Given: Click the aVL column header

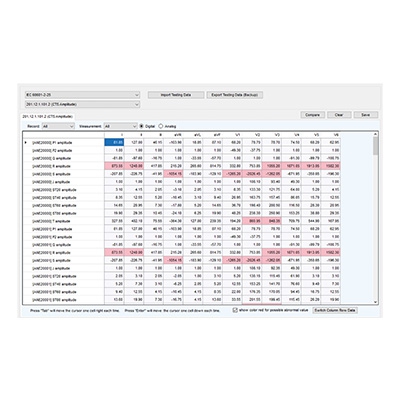Looking at the screenshot, I should pos(193,135).
